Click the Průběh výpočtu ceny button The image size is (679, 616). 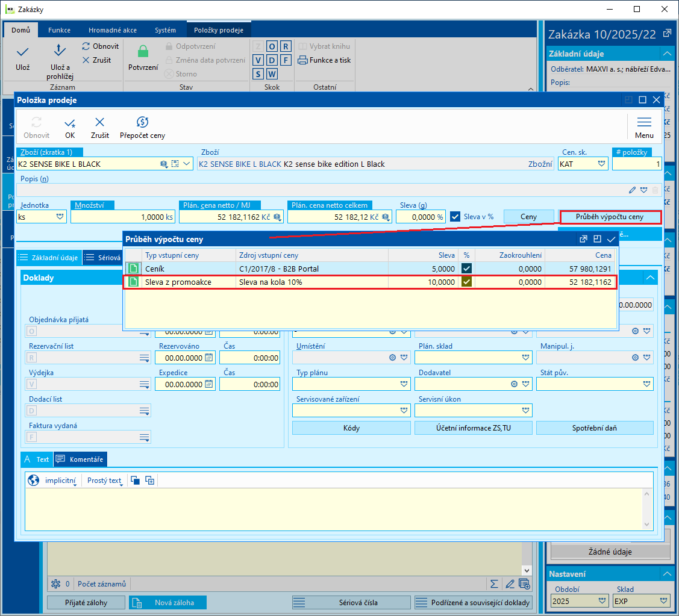(x=610, y=216)
